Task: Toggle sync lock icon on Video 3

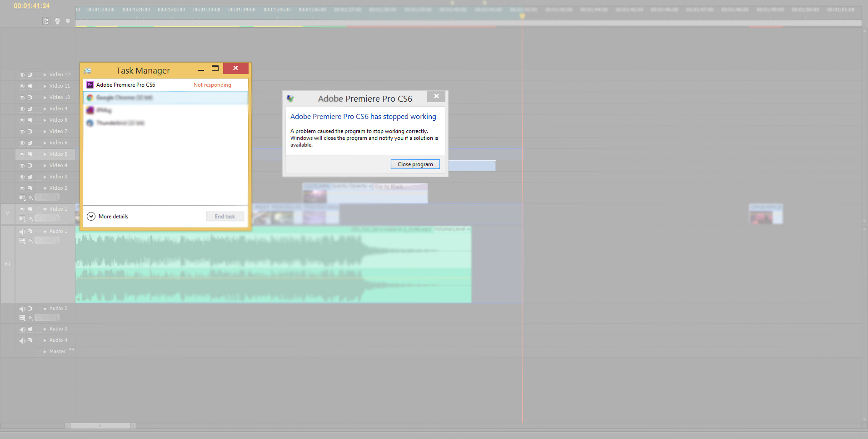Action: tap(30, 177)
